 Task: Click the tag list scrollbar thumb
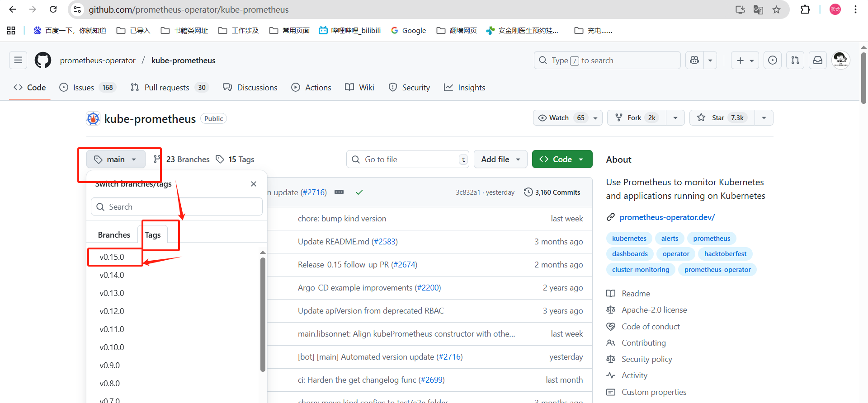[x=263, y=314]
